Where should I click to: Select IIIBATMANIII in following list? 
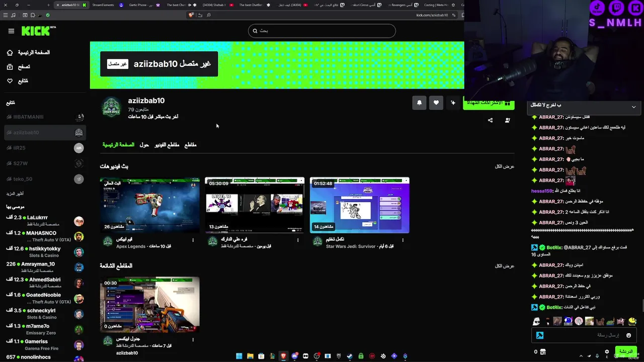45,117
